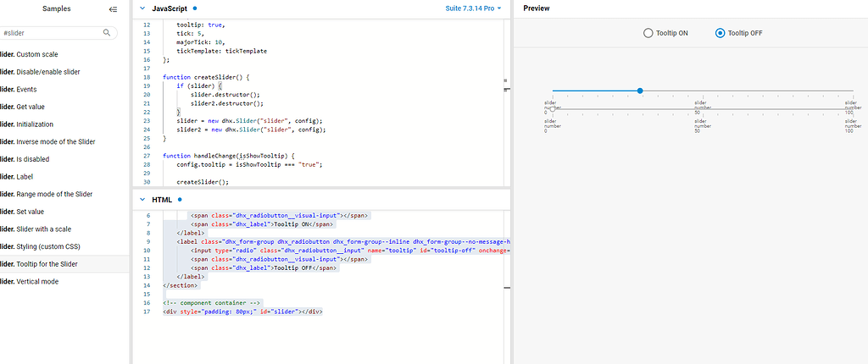The width and height of the screenshot is (868, 364).
Task: Click the 'createSlider();' call line
Action: point(201,182)
